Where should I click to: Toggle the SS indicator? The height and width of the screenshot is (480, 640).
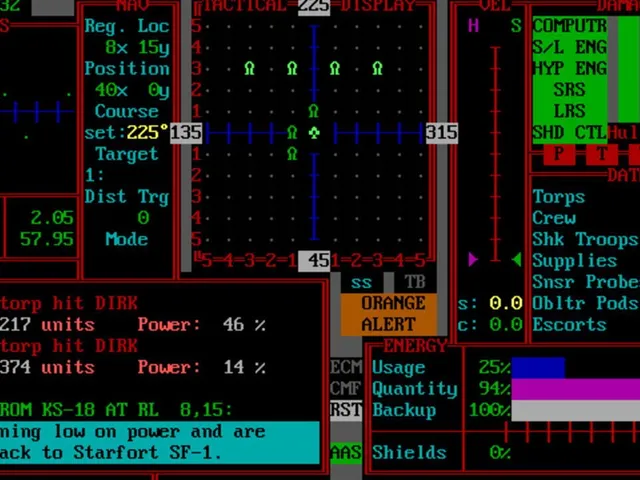[x=362, y=282]
